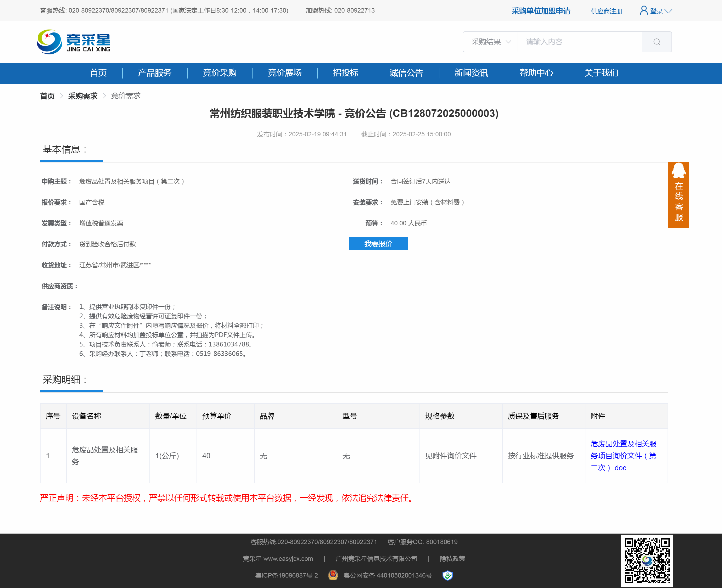722x588 pixels.
Task: Open the 帮助中心 navigation item
Action: point(536,73)
